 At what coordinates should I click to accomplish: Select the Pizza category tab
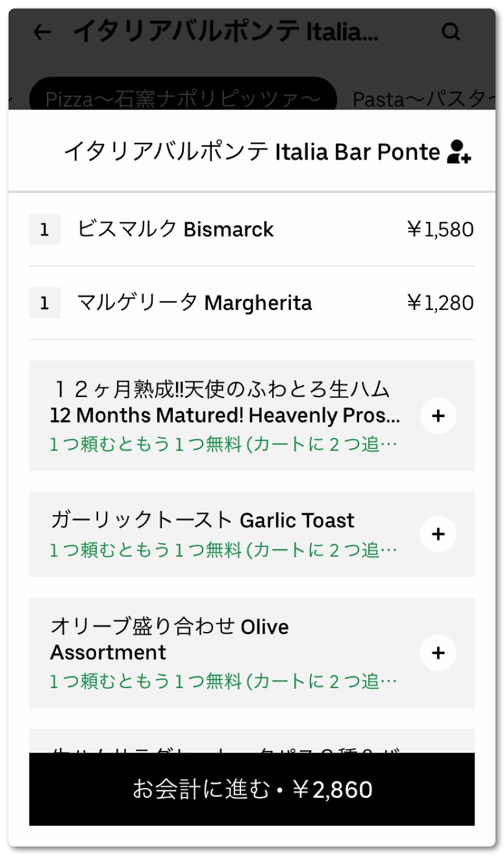tap(183, 97)
